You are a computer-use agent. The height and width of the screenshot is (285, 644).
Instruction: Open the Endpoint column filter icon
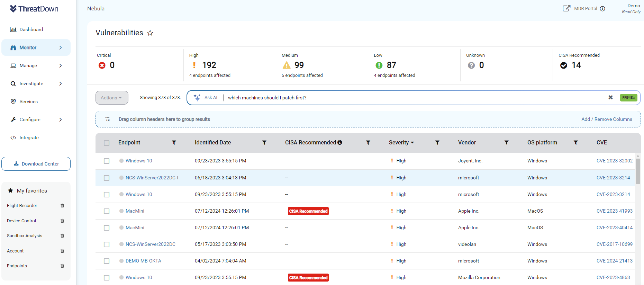174,143
